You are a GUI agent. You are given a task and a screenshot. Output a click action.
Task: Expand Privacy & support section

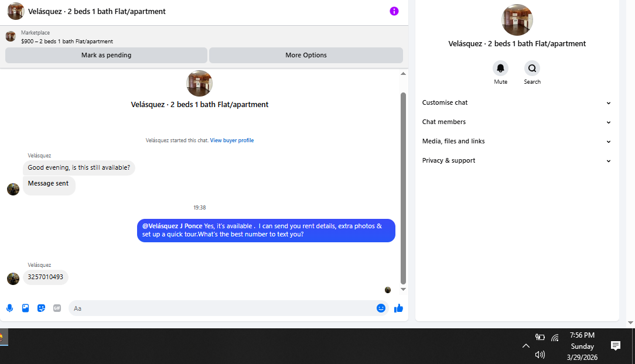pyautogui.click(x=516, y=160)
